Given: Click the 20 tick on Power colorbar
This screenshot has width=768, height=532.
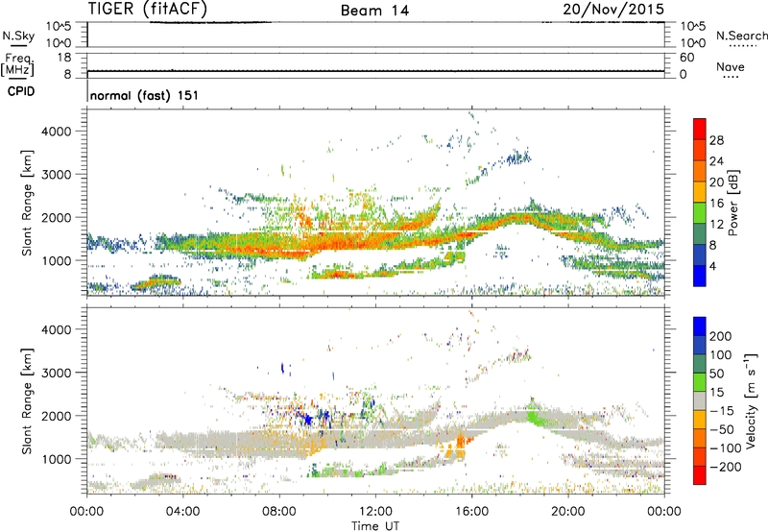Looking at the screenshot, I should coord(716,182).
